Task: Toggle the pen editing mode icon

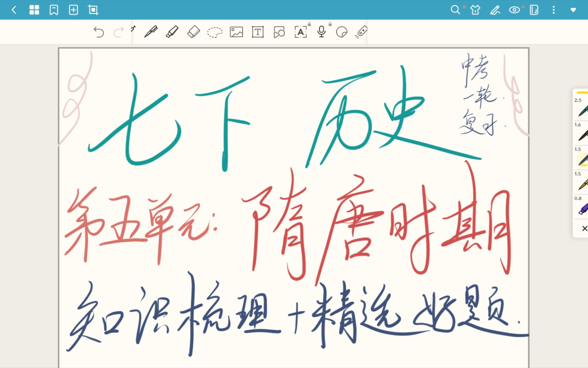Action: click(495, 10)
